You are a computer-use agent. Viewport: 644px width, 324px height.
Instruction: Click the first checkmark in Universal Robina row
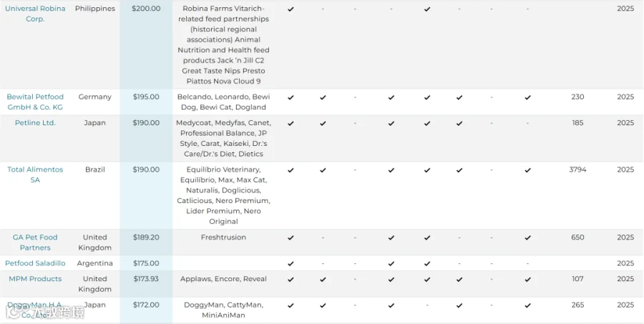tap(291, 9)
